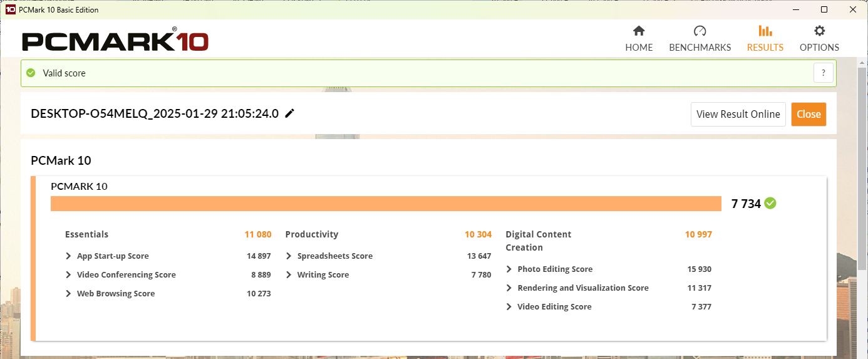Open the Options gear icon
868x359 pixels.
click(819, 31)
